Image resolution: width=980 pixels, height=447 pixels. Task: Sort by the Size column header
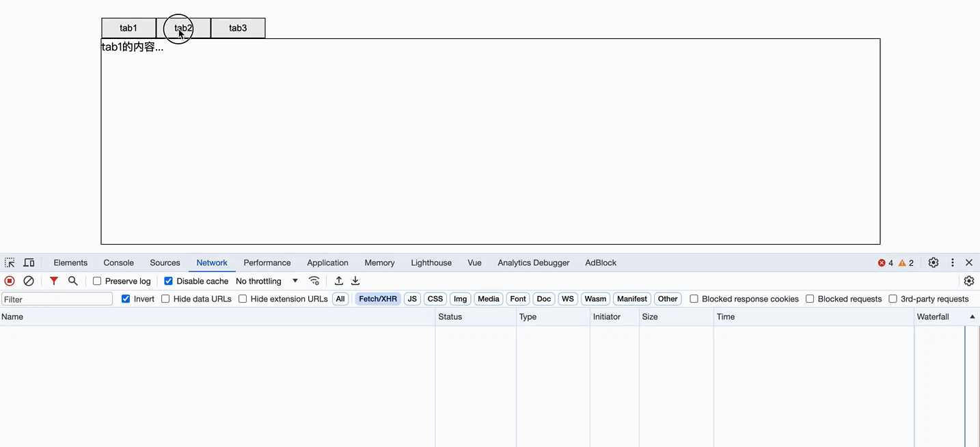[x=677, y=317]
